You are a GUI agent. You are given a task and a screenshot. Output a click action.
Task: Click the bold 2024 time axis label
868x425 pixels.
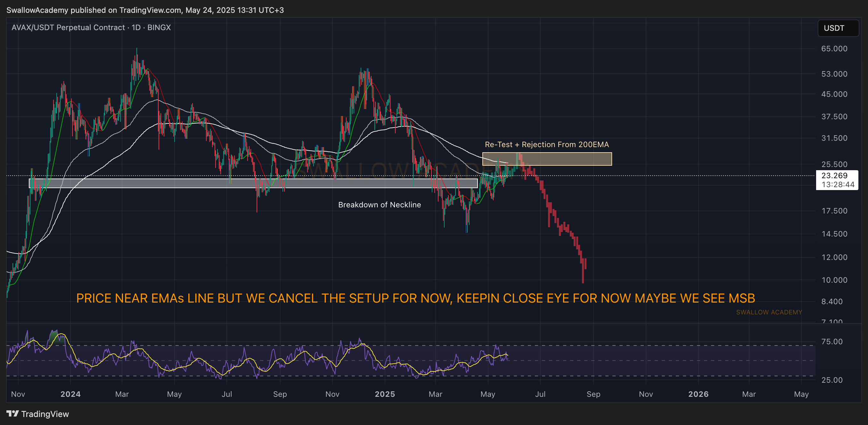(x=70, y=394)
